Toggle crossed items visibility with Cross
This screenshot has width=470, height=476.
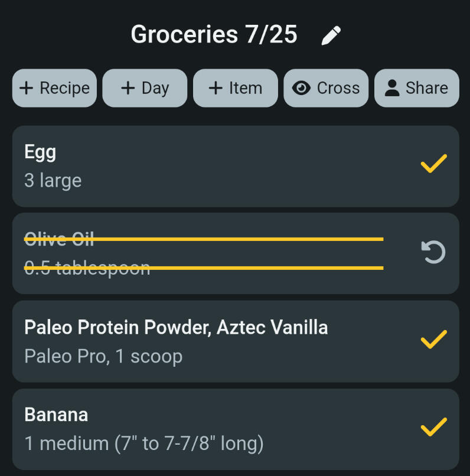coord(326,88)
